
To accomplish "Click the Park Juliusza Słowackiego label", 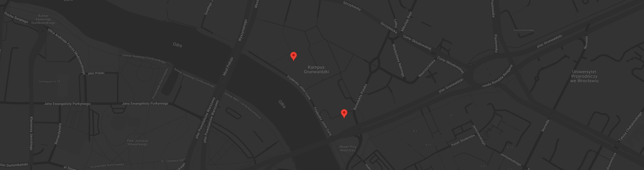I will pos(137,142).
